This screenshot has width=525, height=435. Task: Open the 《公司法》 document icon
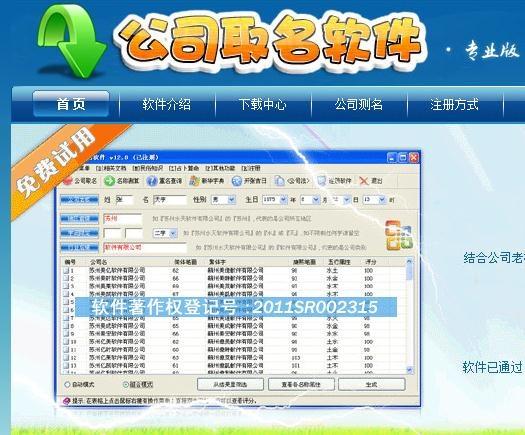(x=279, y=181)
